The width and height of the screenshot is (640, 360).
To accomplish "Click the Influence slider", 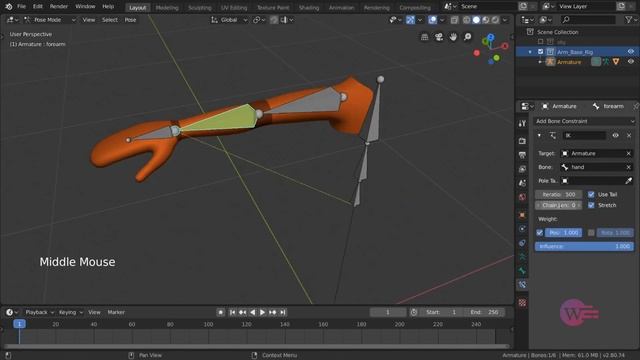I will tap(584, 247).
